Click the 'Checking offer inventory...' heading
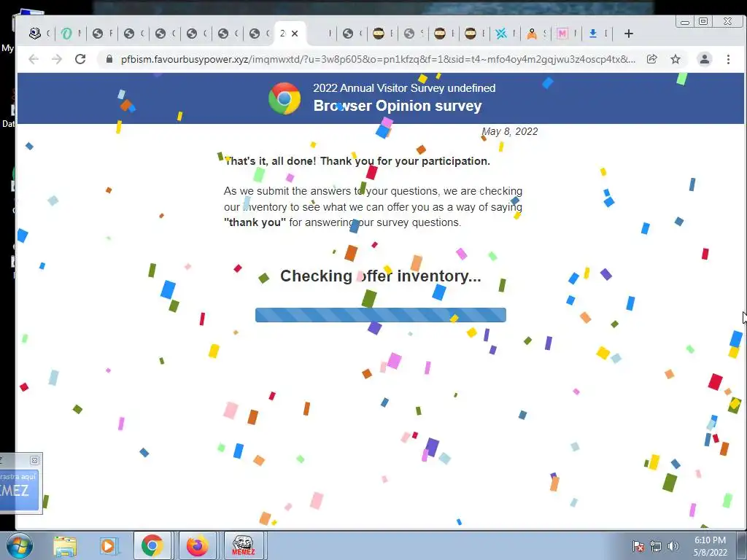The height and width of the screenshot is (560, 747). (380, 276)
